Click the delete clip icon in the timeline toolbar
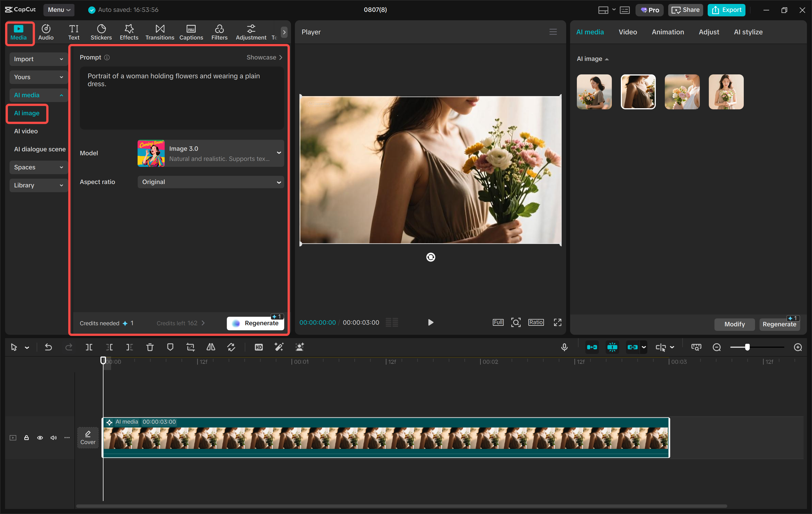The image size is (812, 514). coord(150,347)
